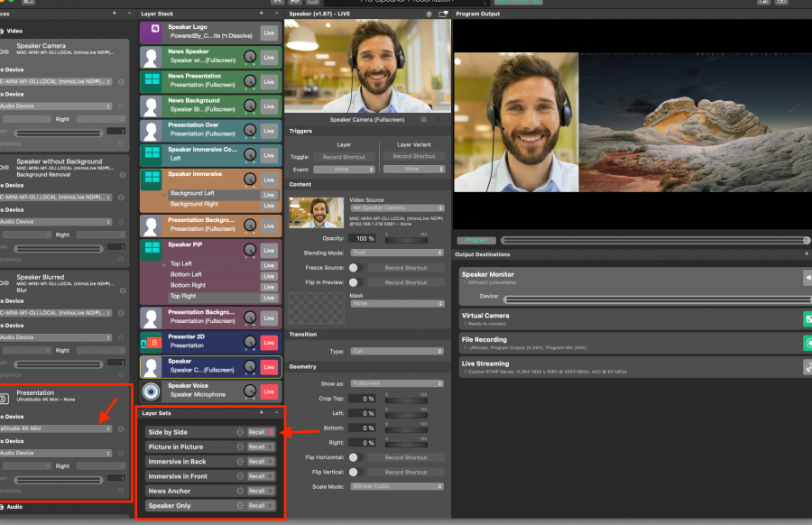Click the Presenter 2D layer dial icon
Viewport: 812px width, 525px height.
[250, 342]
